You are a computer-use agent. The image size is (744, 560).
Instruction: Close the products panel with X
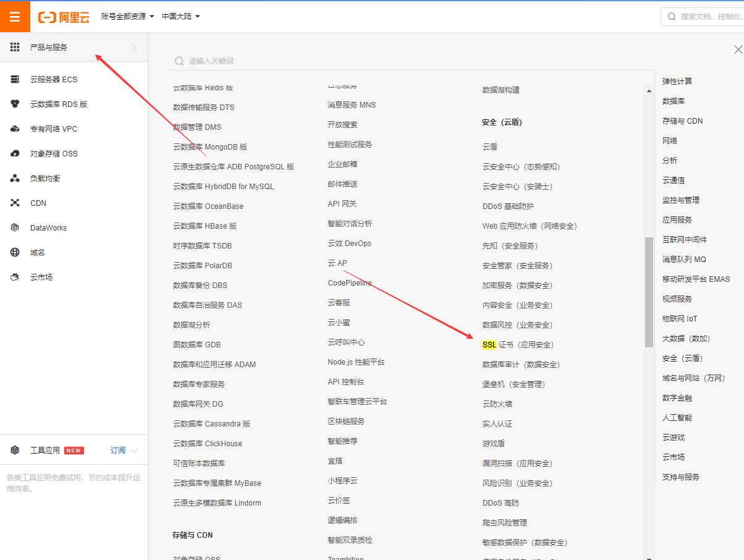coord(737,49)
